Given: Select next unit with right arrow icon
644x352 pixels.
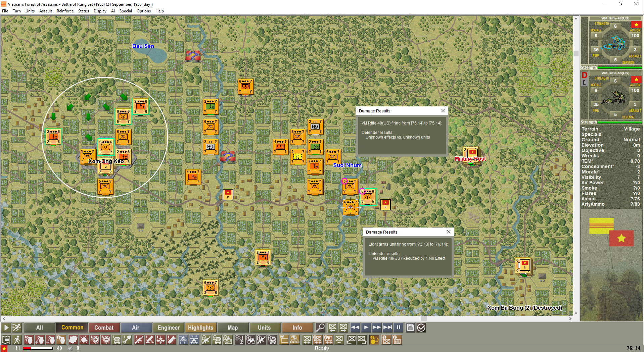Looking at the screenshot, I should point(343,328).
